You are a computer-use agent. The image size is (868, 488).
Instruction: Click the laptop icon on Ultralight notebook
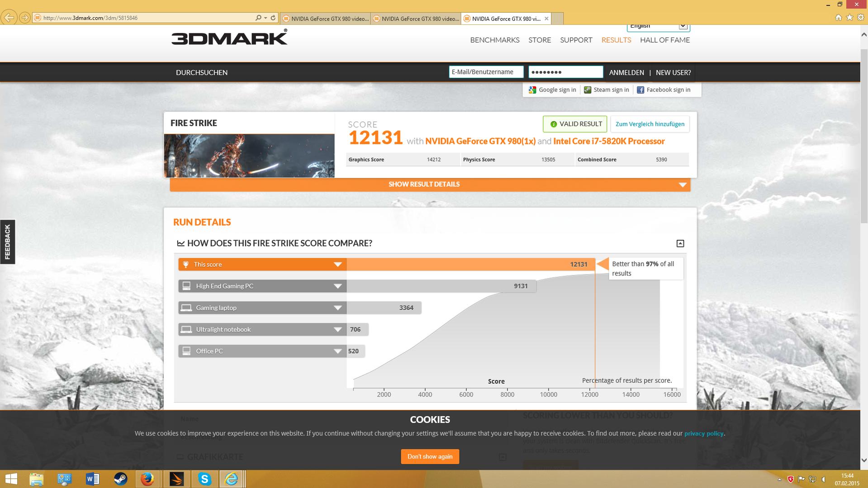[x=186, y=329]
